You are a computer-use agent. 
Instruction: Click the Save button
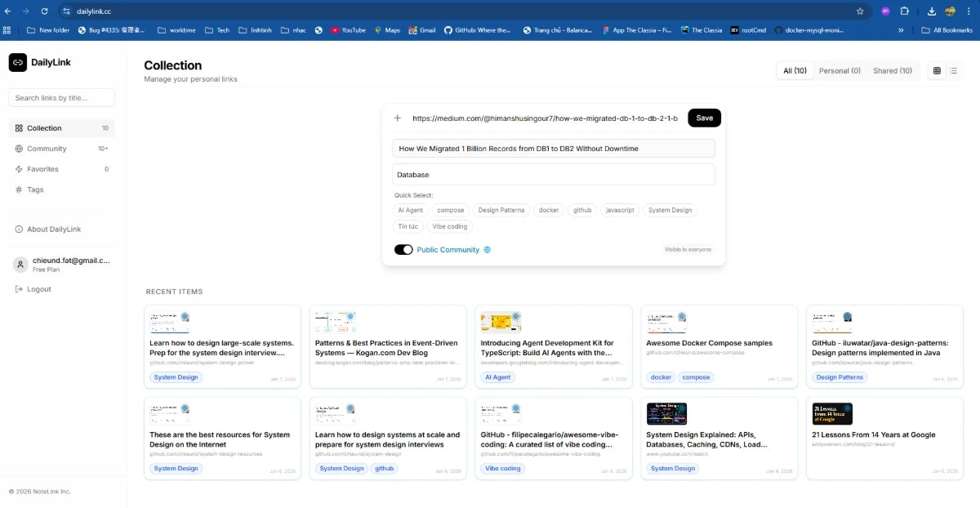point(704,118)
